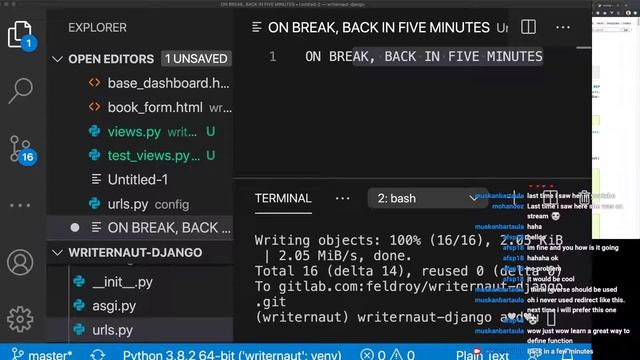The image size is (640, 360).
Task: Show additional views ellipsis in activity bar
Action: 20,205
